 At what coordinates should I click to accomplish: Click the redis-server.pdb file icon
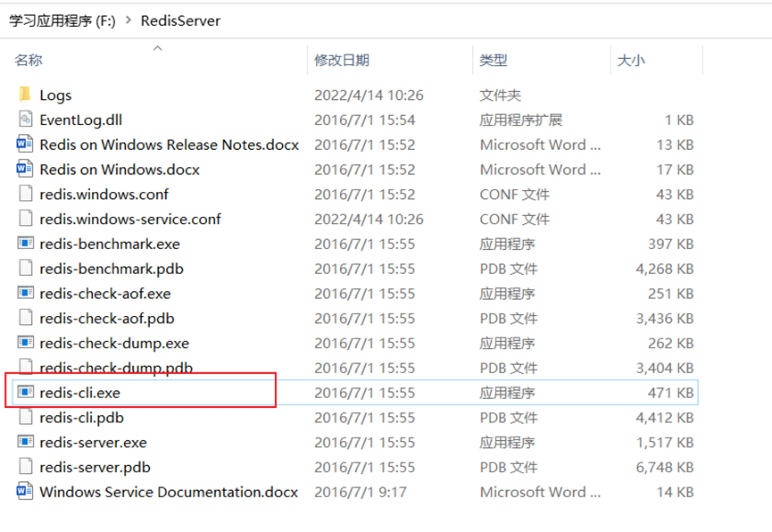pos(25,467)
